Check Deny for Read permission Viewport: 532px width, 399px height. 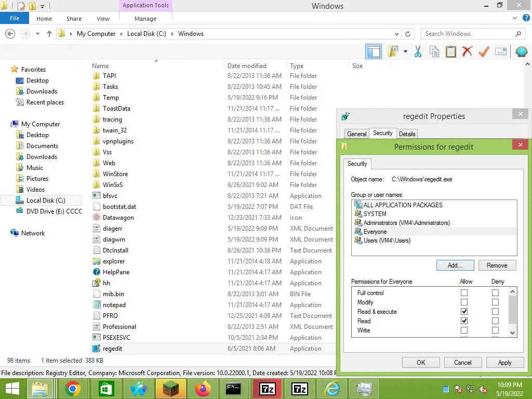[495, 321]
